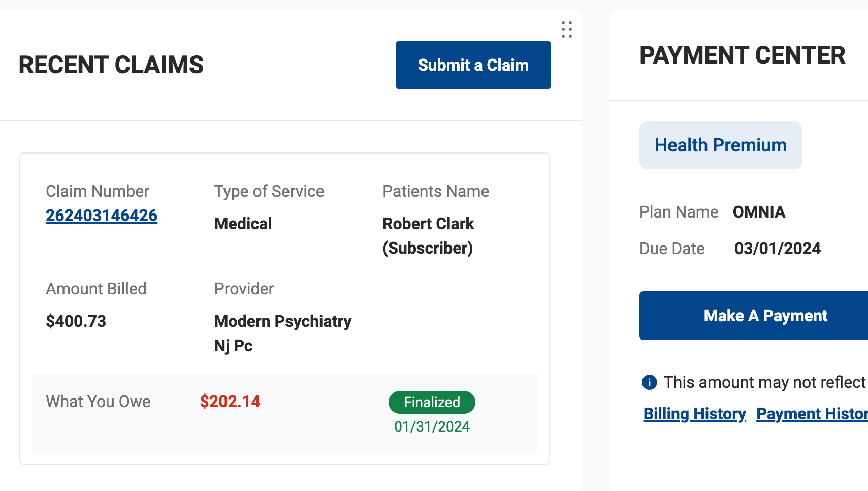Open the Billing History link
This screenshot has height=491, width=868.
694,414
